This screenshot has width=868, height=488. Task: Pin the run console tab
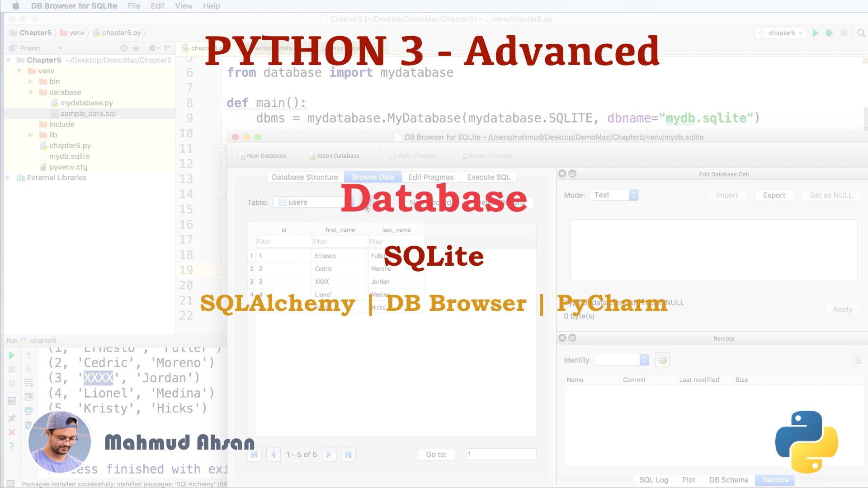[x=11, y=418]
